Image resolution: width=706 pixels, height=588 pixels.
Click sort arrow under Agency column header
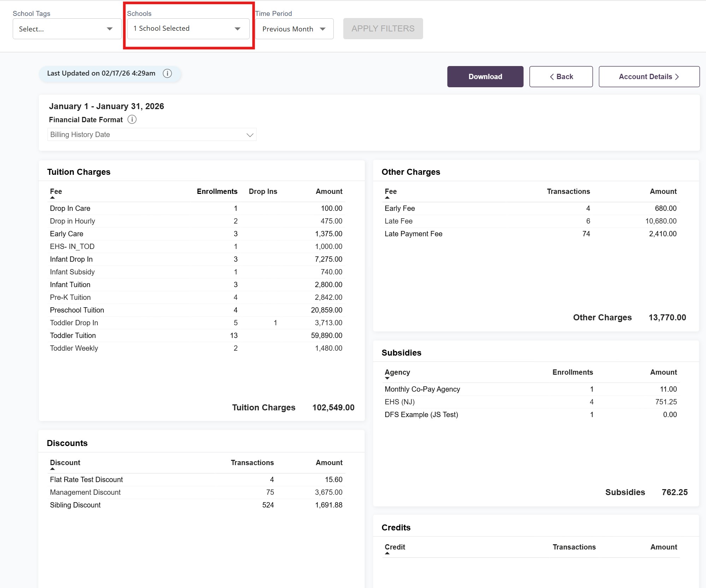pyautogui.click(x=387, y=378)
